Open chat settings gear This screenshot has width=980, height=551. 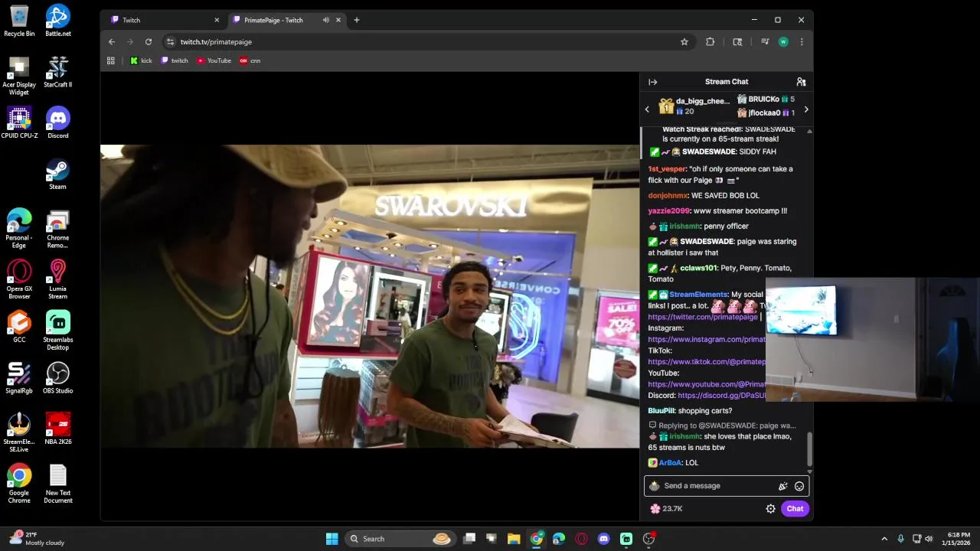(771, 509)
